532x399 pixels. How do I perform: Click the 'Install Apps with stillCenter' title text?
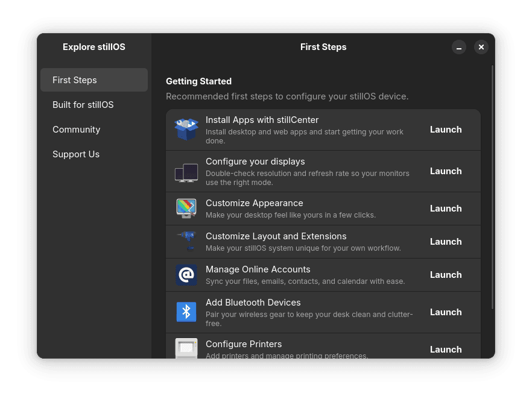click(x=262, y=120)
